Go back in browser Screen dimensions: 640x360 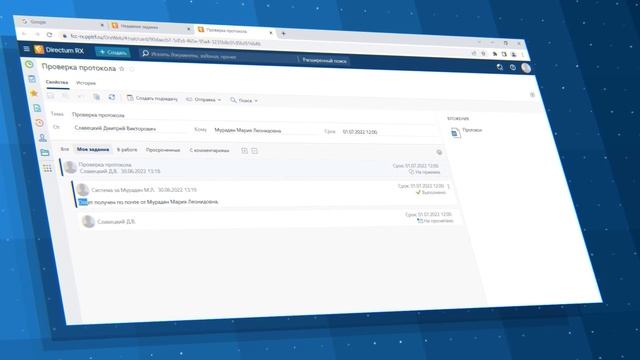[24, 33]
